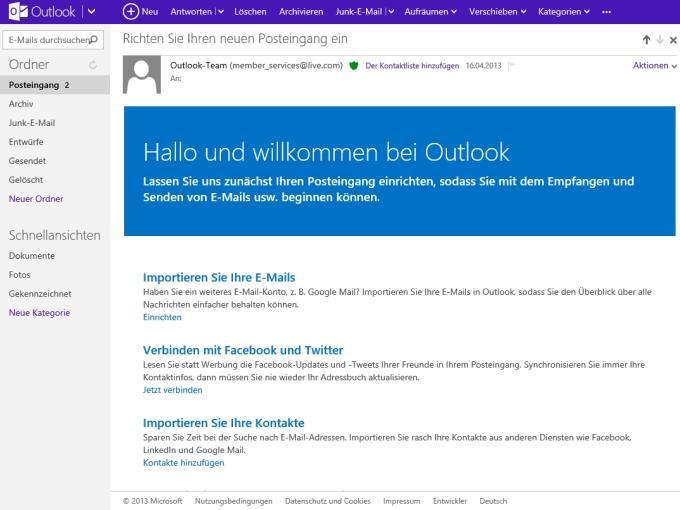
Task: Click the Outlook logo icon
Action: [18, 12]
